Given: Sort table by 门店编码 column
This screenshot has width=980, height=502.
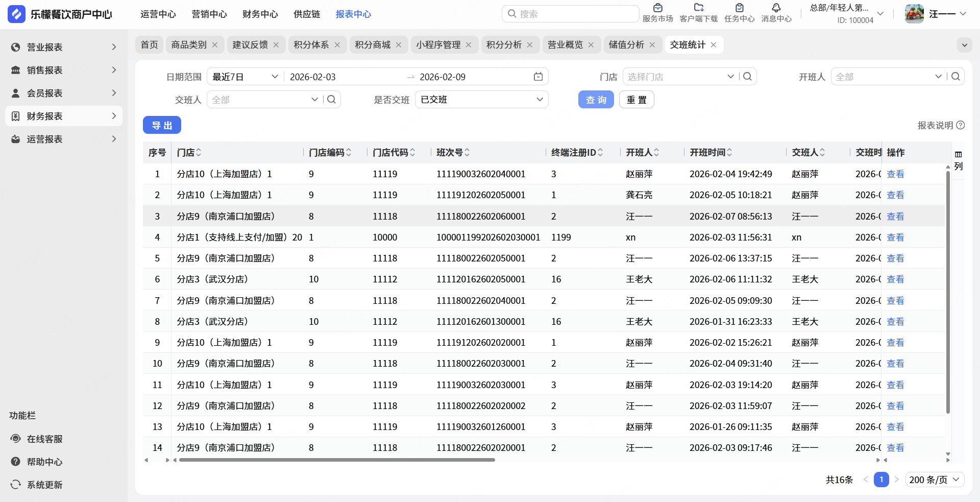Looking at the screenshot, I should pyautogui.click(x=349, y=153).
